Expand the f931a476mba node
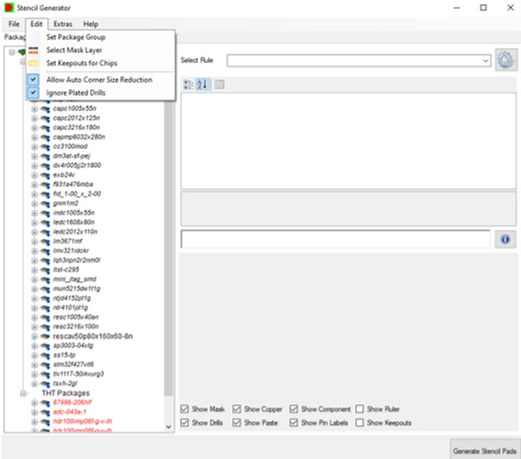This screenshot has height=459, width=521. 34,185
